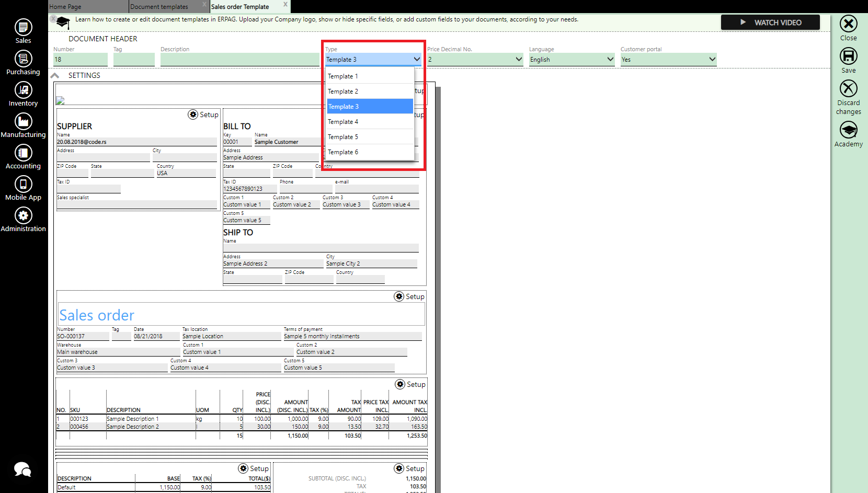Image resolution: width=868 pixels, height=493 pixels.
Task: Click Sample Description 2 row
Action: (x=133, y=427)
